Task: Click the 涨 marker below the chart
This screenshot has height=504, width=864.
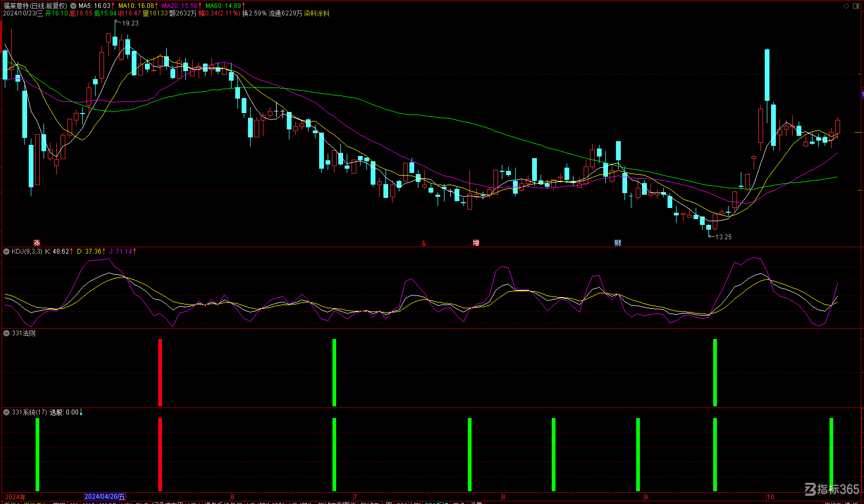Action: tap(37, 243)
